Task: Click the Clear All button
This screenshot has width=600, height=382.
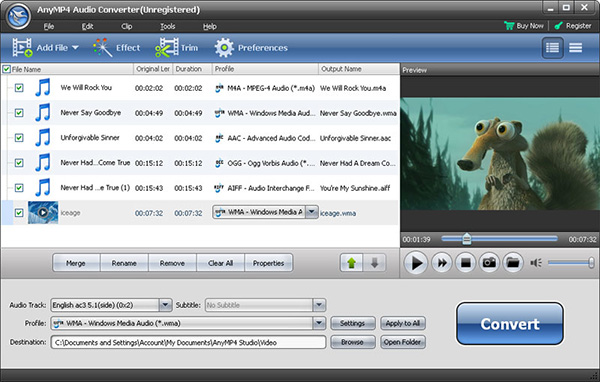Action: [220, 263]
